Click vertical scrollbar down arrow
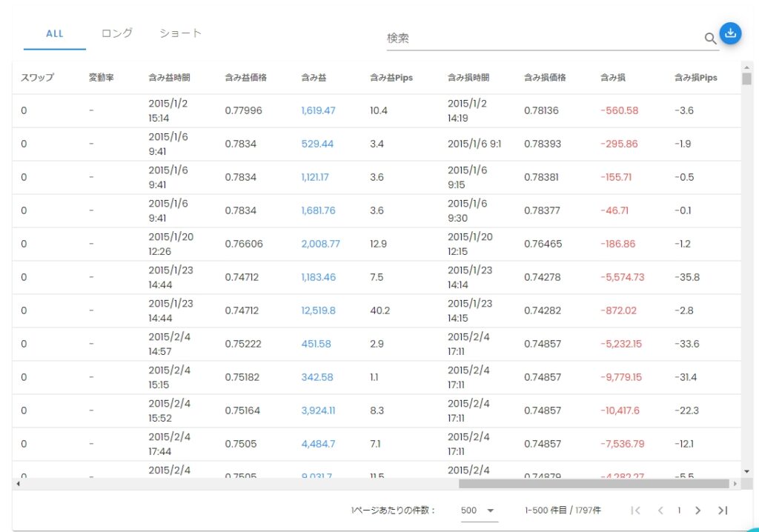The height and width of the screenshot is (532, 759). coord(747,471)
